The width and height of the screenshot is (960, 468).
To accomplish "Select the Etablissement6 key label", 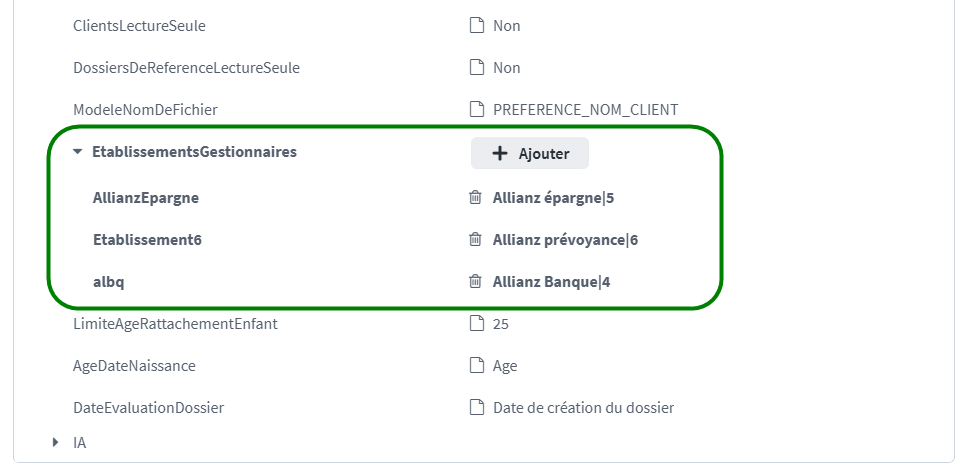I will point(148,240).
